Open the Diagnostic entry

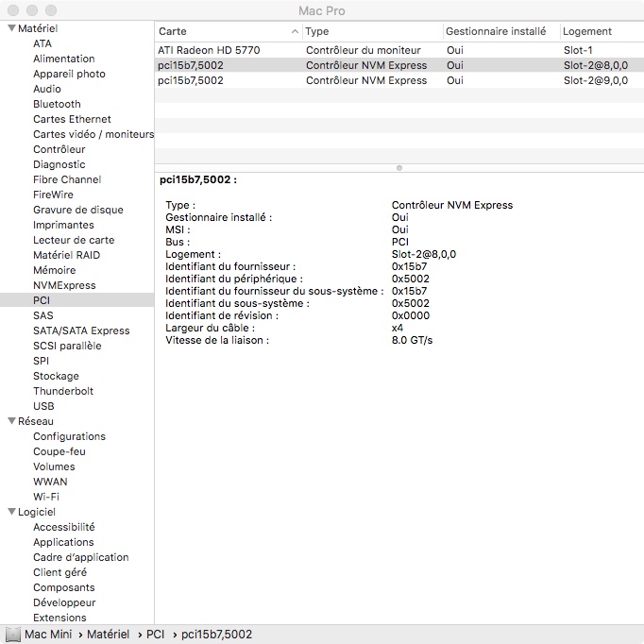click(59, 164)
